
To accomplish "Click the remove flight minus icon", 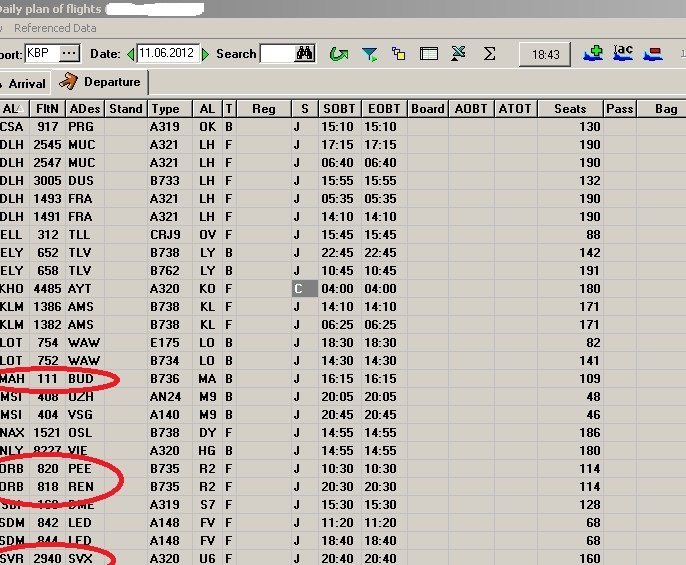I will tap(653, 53).
